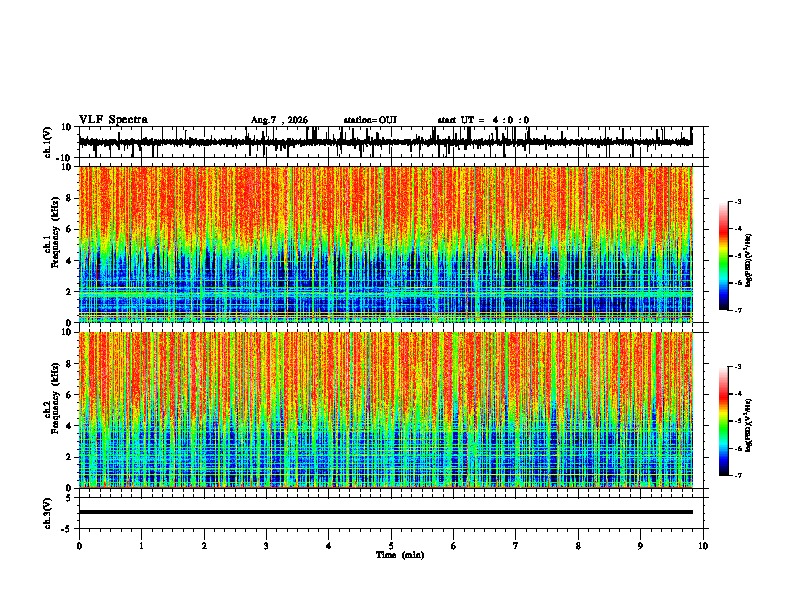Click the 'Time (min)' axis label

400,555
